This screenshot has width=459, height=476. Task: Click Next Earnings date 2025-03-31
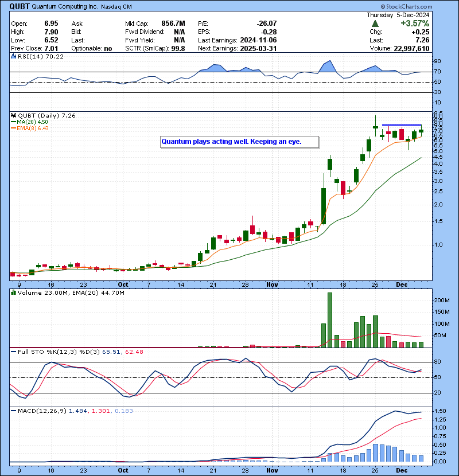(x=258, y=48)
